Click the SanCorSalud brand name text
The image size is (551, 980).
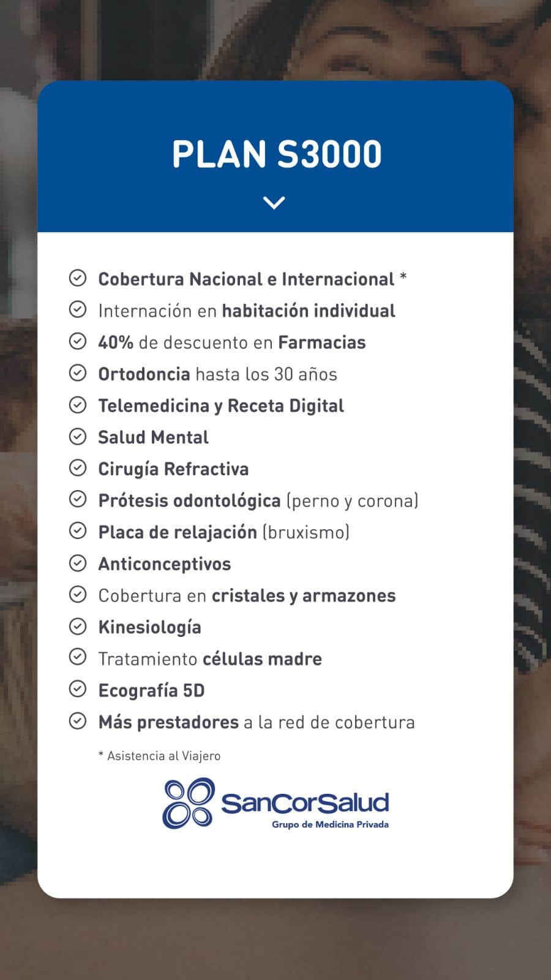click(305, 802)
